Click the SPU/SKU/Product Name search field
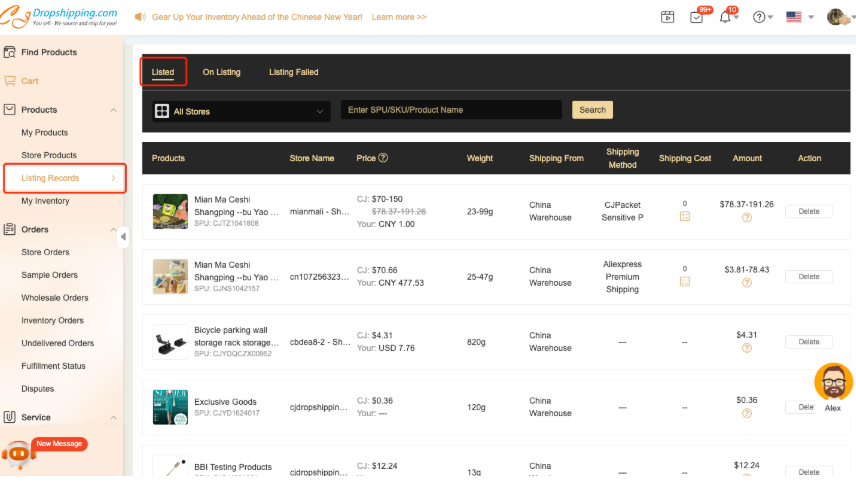The width and height of the screenshot is (856, 482). click(451, 110)
